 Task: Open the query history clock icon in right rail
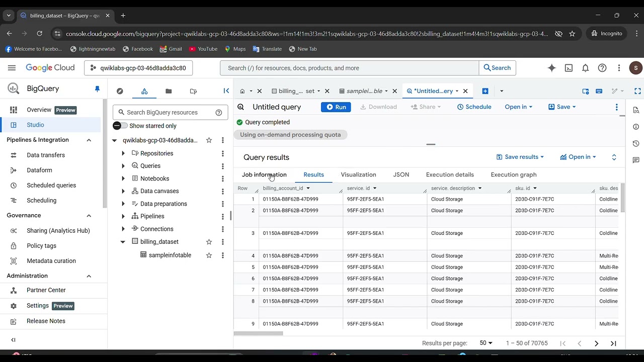[636, 143]
